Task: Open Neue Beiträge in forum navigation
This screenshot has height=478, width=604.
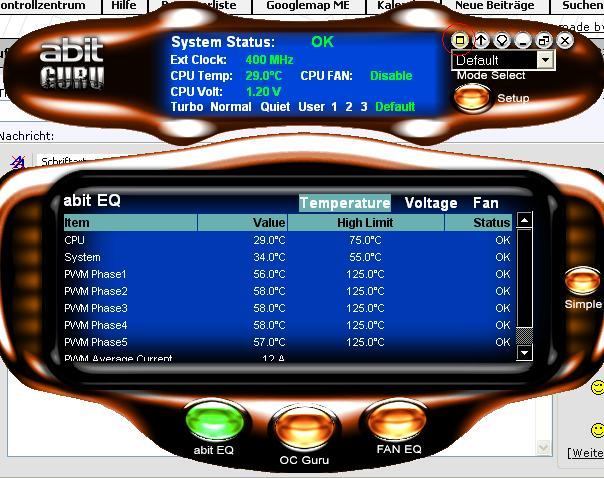Action: coord(495,5)
